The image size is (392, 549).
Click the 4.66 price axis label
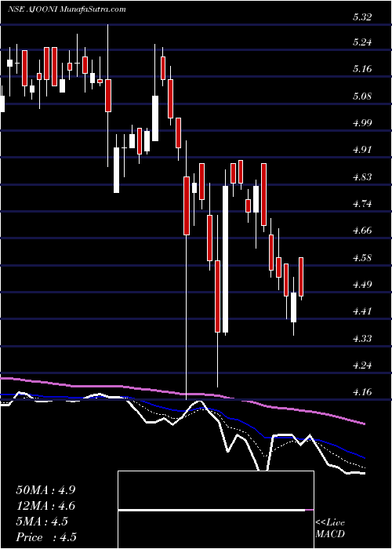tap(361, 231)
